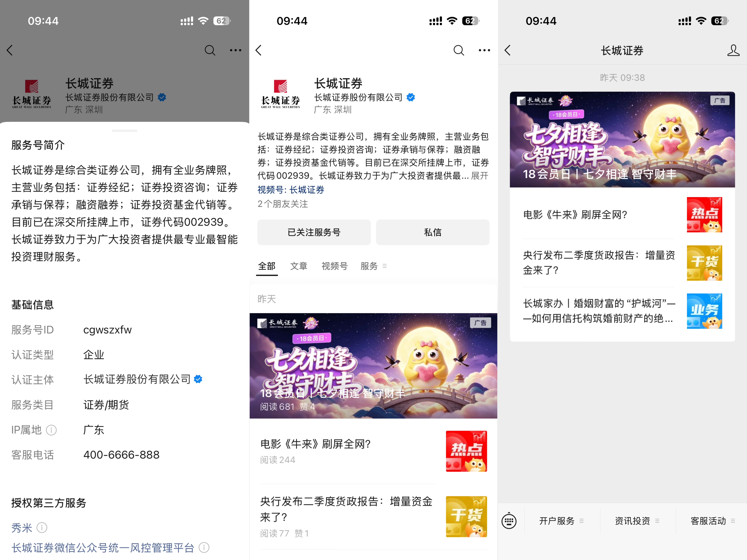Expand the truncated description with 展开
The height and width of the screenshot is (560, 747).
pyautogui.click(x=480, y=176)
